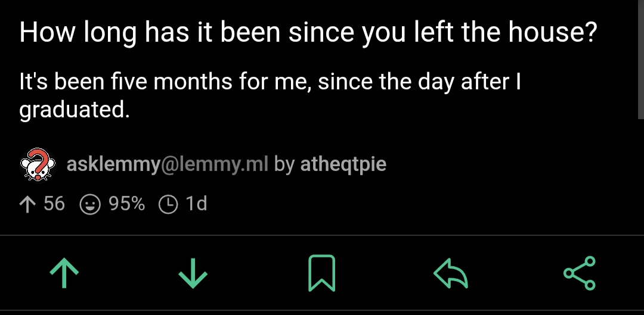Upvote the post using the bottom arrow

pos(64,275)
